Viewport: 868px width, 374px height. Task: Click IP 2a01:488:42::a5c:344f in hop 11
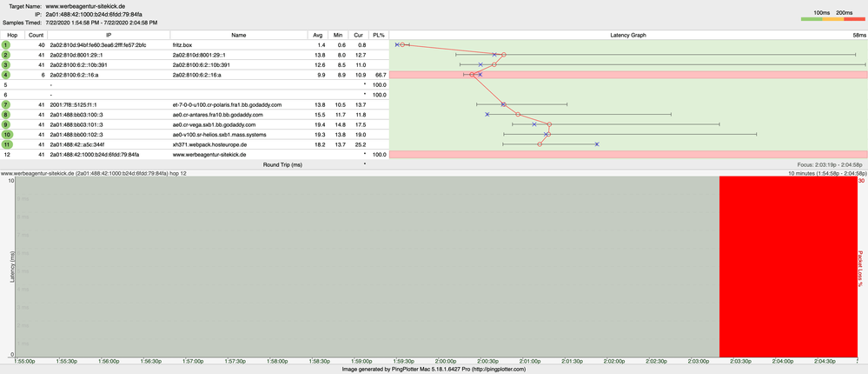(77, 144)
